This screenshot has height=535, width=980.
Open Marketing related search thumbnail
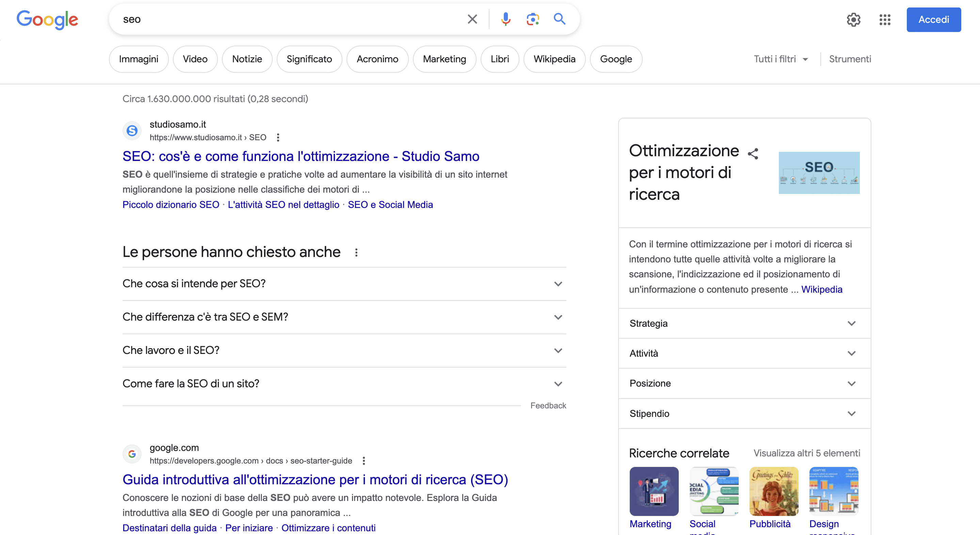[654, 491]
